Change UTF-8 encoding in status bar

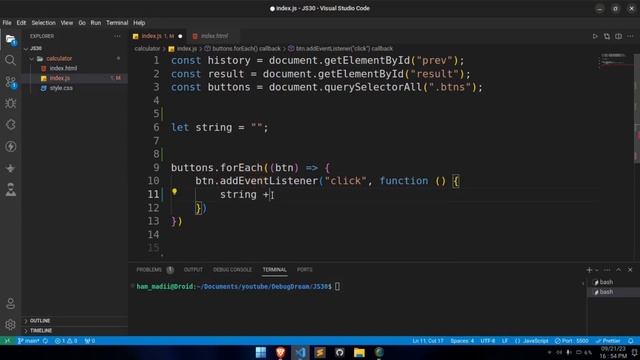tap(488, 341)
